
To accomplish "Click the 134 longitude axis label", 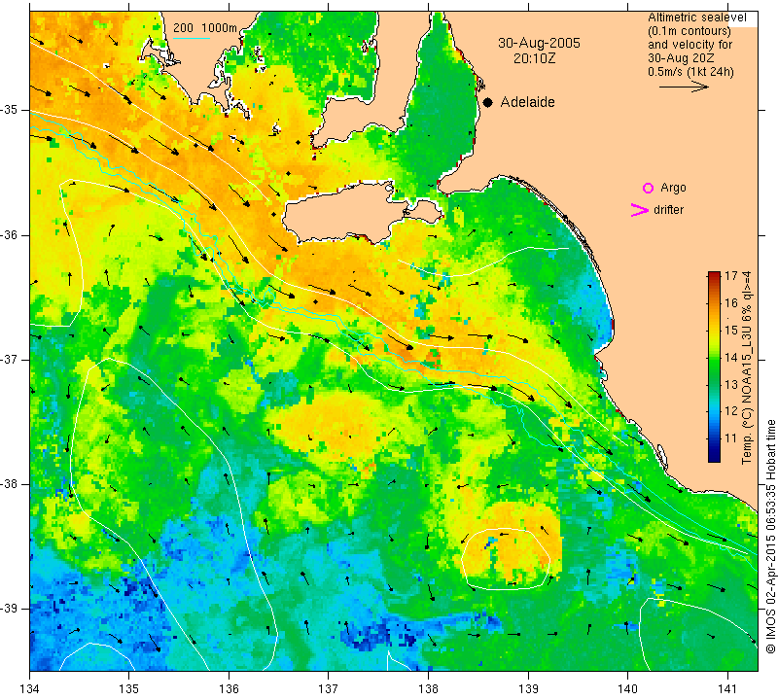I will (x=30, y=689).
